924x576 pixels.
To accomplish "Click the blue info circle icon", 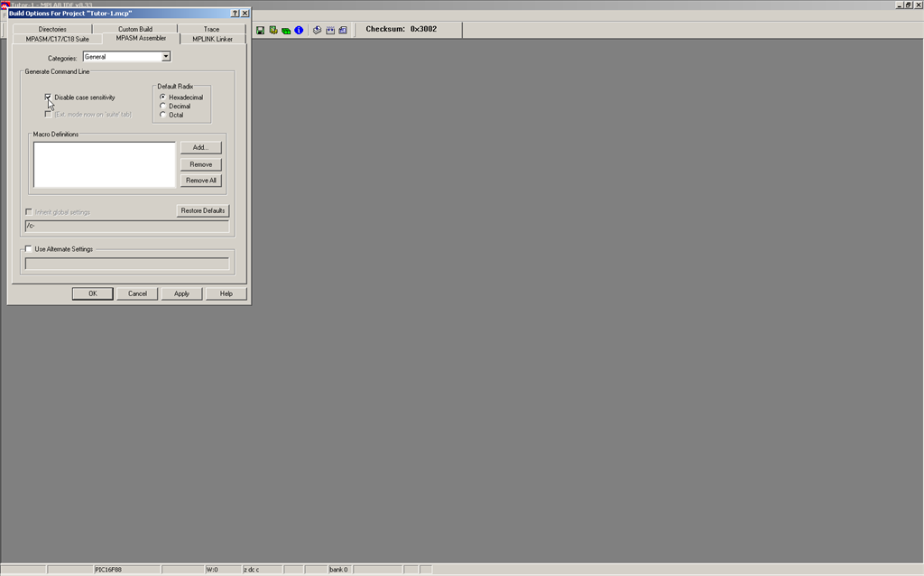I will tap(299, 30).
